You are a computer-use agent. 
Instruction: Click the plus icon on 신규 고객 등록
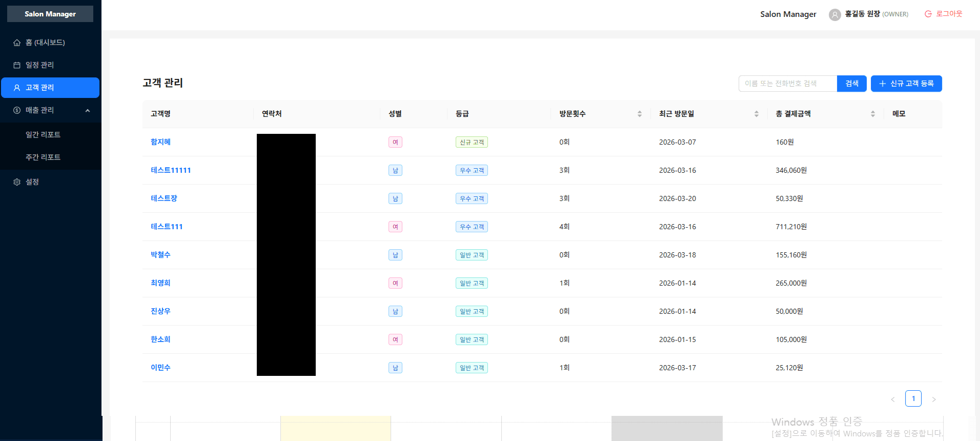click(x=882, y=84)
